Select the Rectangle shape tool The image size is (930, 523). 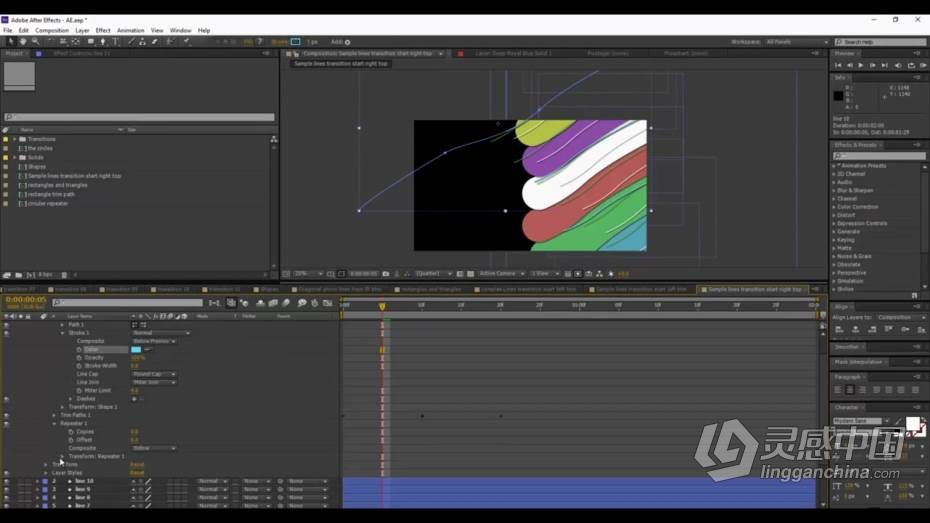[90, 42]
